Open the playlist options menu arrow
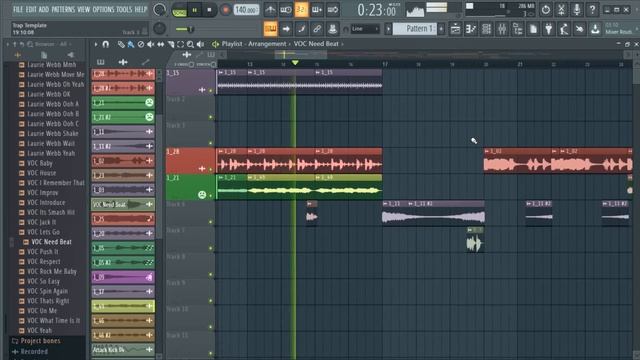The width and height of the screenshot is (640, 360). 96,44
